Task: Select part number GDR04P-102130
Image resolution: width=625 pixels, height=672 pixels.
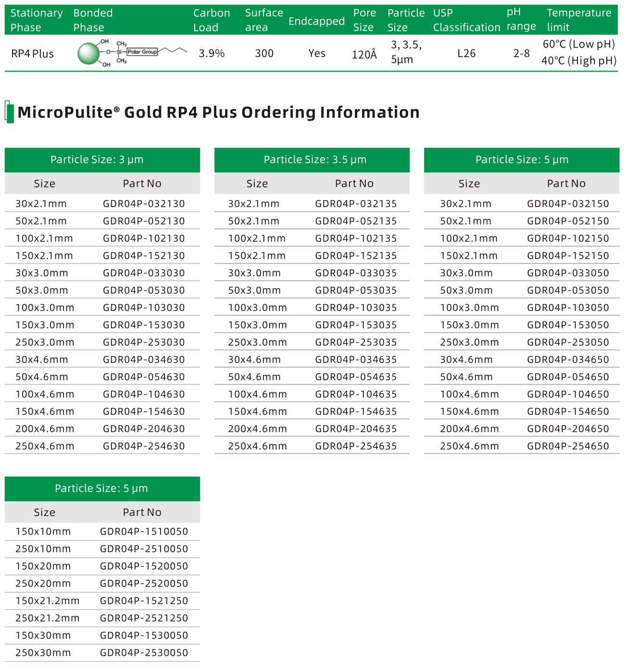Action: tap(144, 238)
